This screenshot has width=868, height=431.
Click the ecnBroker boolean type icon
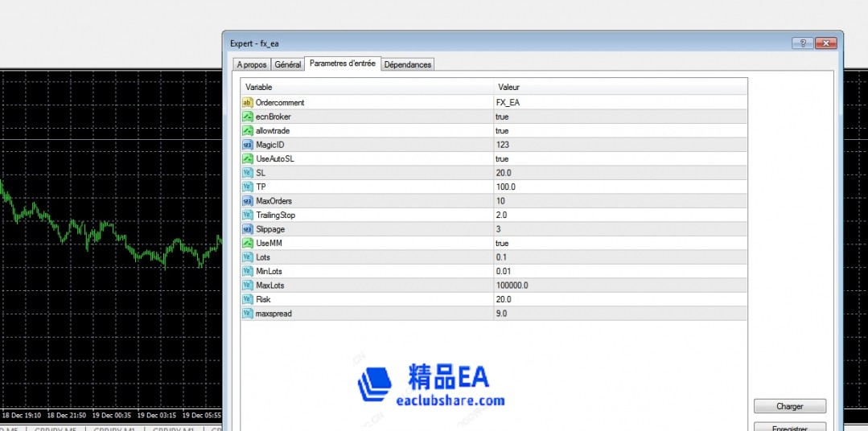(248, 117)
